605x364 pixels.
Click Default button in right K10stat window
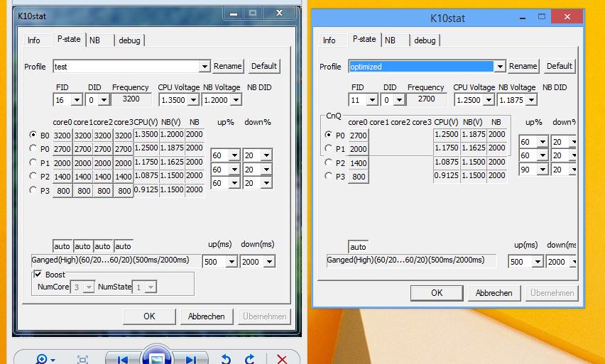[559, 66]
